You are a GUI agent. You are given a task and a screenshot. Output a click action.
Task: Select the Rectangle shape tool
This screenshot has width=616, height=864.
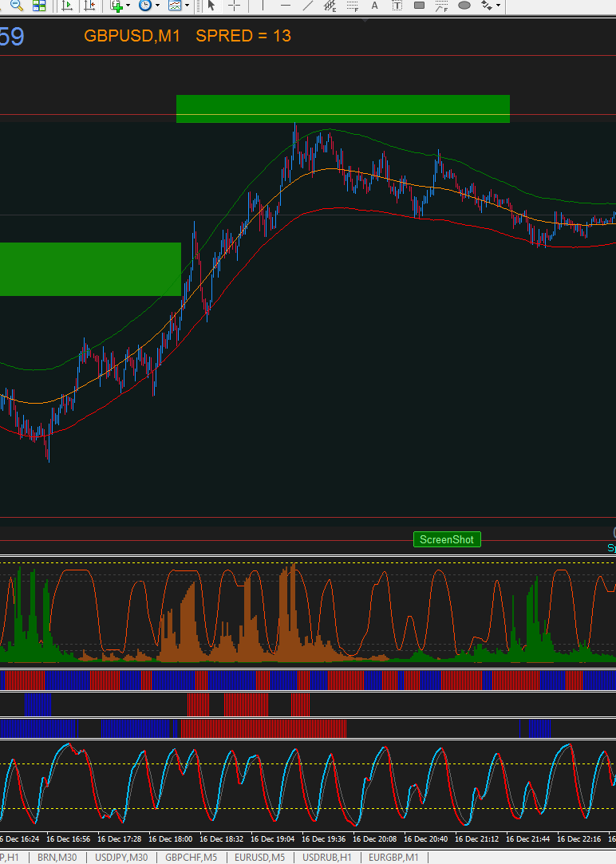point(419,6)
